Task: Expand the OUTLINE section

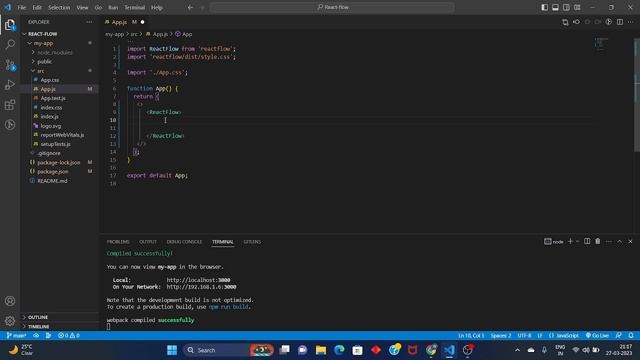Action: (59, 317)
